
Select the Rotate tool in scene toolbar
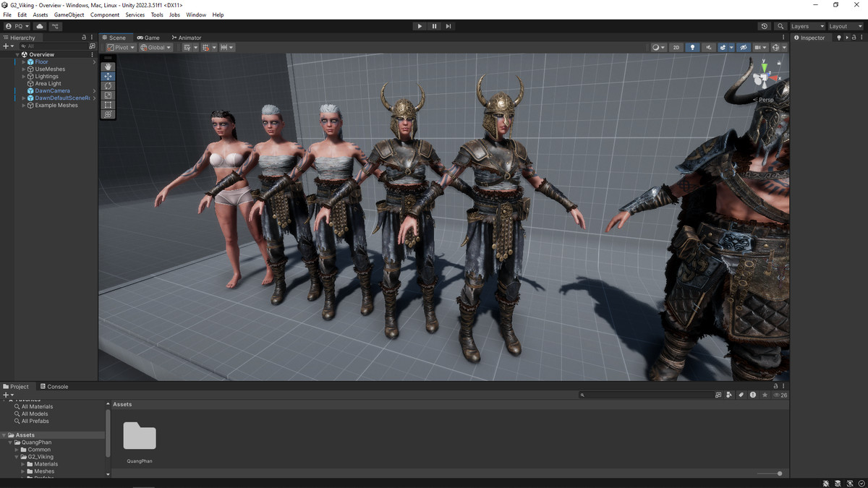tap(108, 85)
